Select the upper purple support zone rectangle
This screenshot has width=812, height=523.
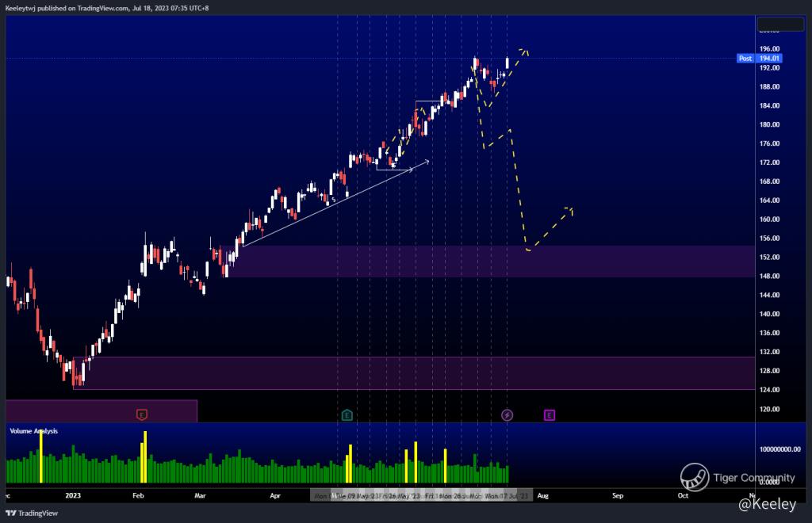pos(492,261)
